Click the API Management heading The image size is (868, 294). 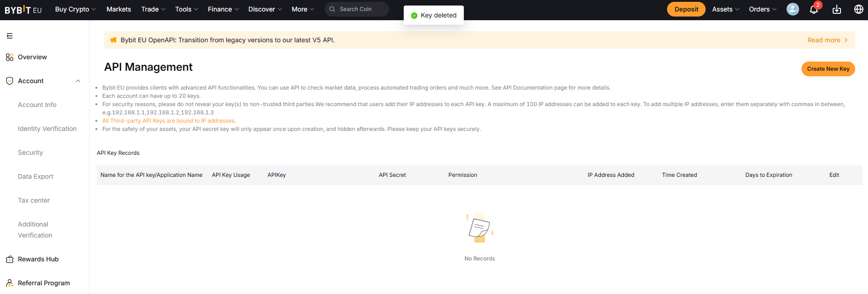click(x=148, y=67)
